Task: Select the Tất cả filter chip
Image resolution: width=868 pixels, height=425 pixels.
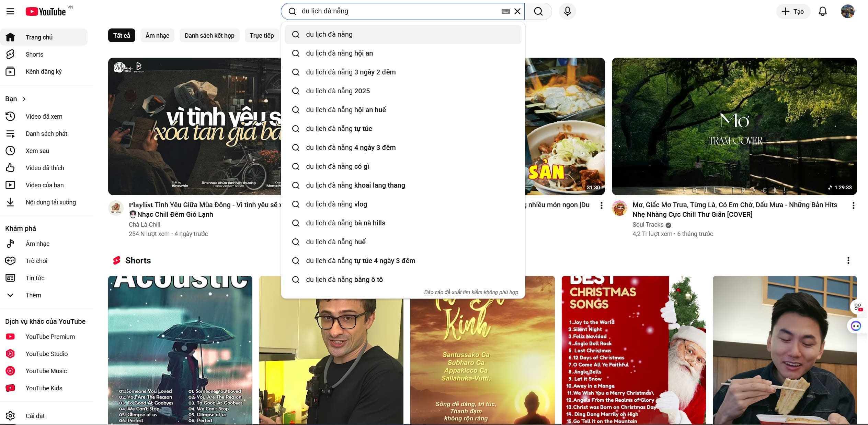Action: [122, 35]
